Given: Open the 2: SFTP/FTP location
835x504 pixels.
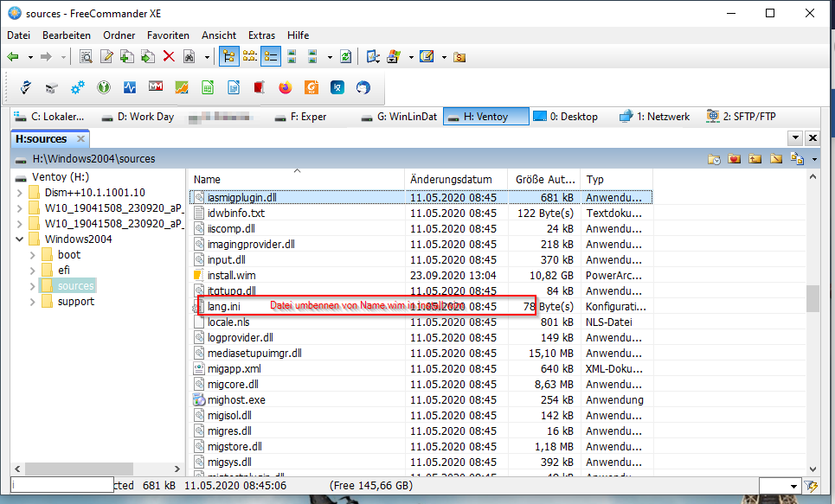Looking at the screenshot, I should [742, 117].
